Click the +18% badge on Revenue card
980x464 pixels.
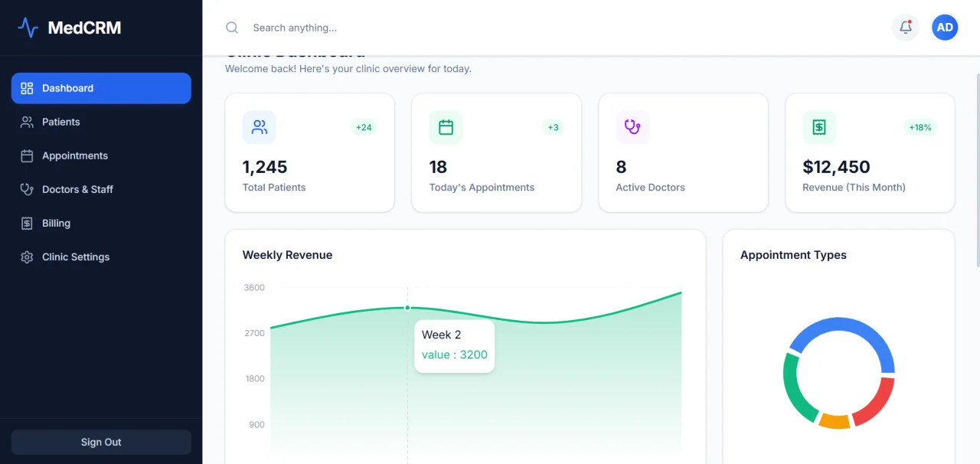pyautogui.click(x=920, y=127)
